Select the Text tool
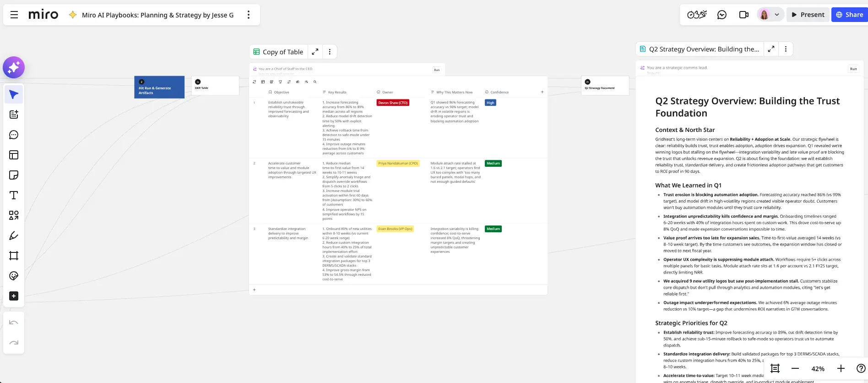This screenshot has width=868, height=383. click(x=14, y=195)
